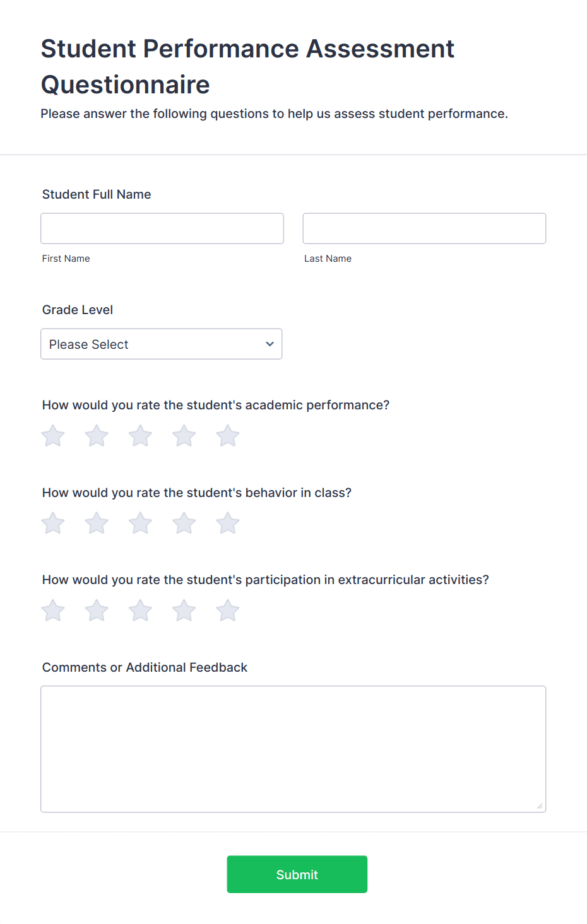Rate extracurricular participation one star
This screenshot has width=587, height=924.
(x=53, y=611)
